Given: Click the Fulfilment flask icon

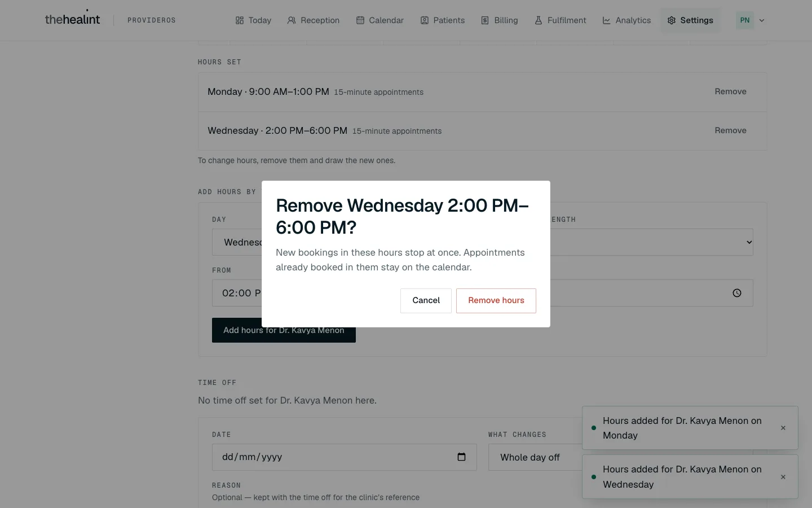Looking at the screenshot, I should pyautogui.click(x=539, y=20).
